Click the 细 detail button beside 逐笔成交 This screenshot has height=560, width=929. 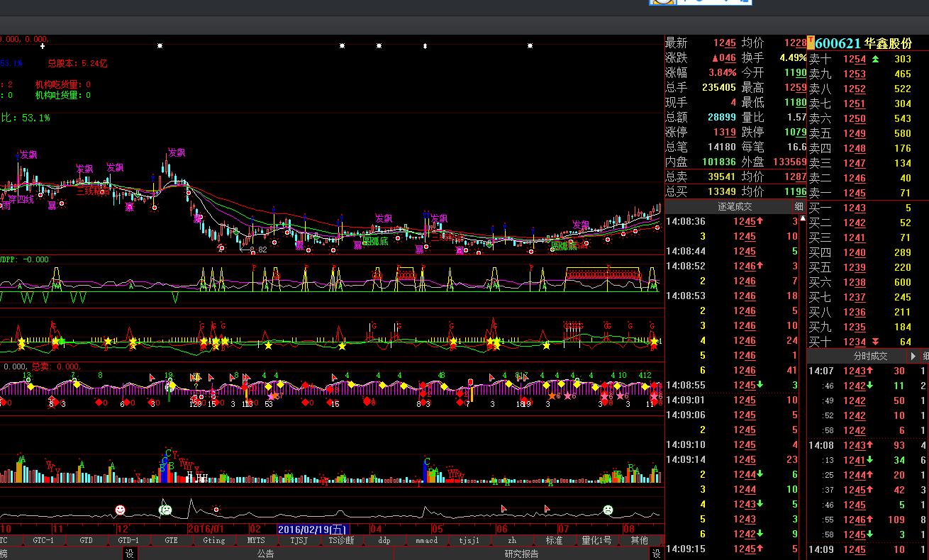(x=799, y=206)
